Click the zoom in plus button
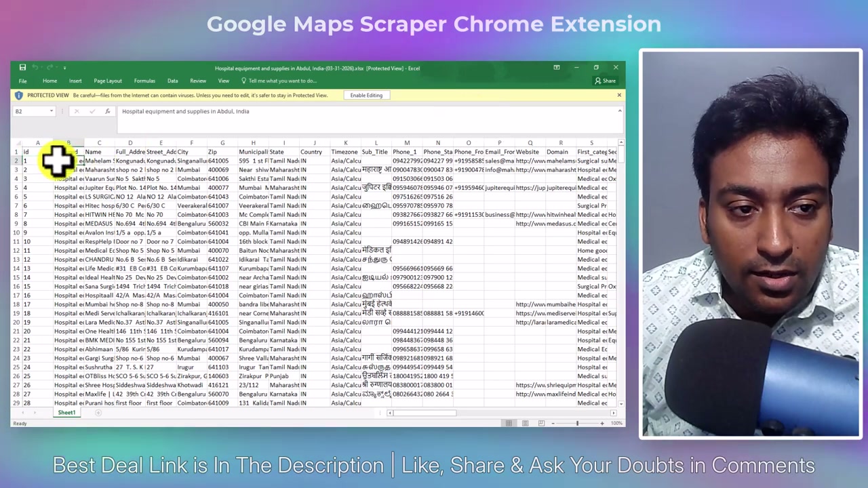 pos(601,424)
